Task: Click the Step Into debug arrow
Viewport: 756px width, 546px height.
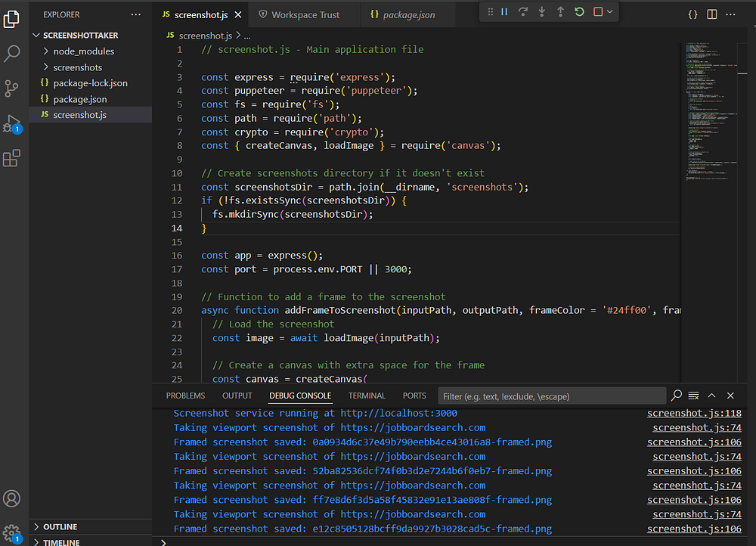Action: (542, 12)
